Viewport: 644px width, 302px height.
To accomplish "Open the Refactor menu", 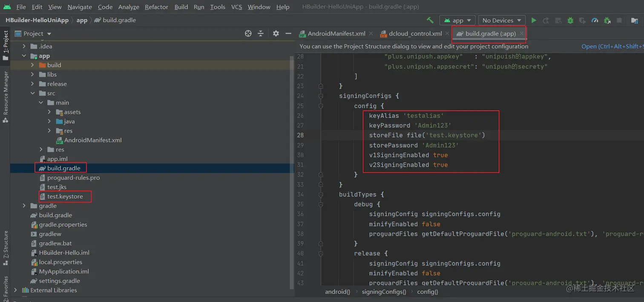I will pos(157,7).
